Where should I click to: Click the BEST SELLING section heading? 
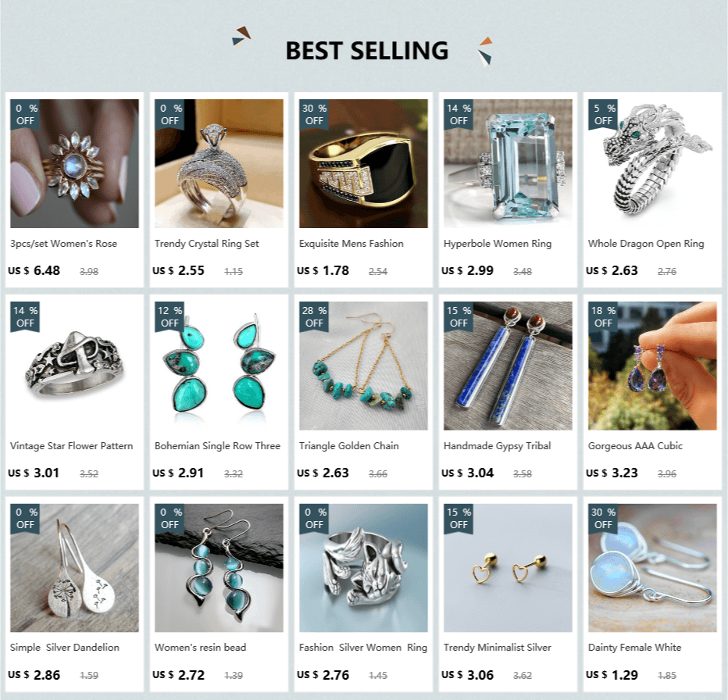[x=367, y=51]
